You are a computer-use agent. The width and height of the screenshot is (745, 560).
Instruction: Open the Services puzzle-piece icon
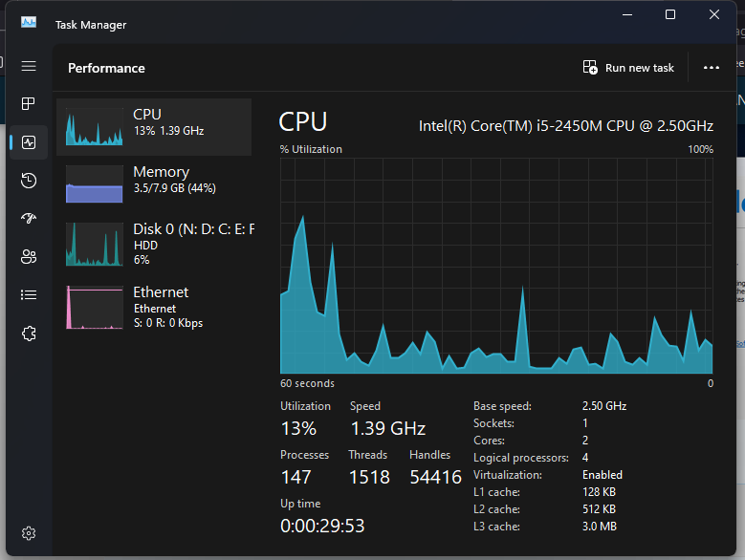pyautogui.click(x=29, y=334)
